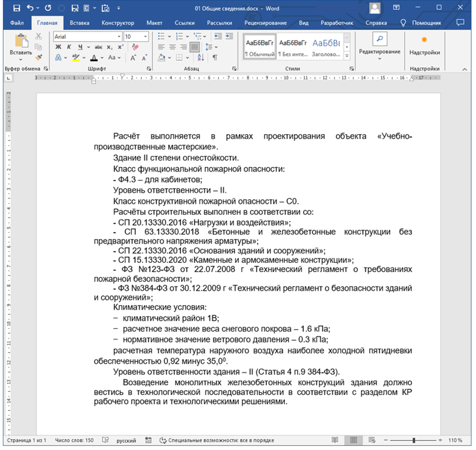Switch to the Рецензирование tab
Viewport: 476px width, 450px height.
coord(266,23)
